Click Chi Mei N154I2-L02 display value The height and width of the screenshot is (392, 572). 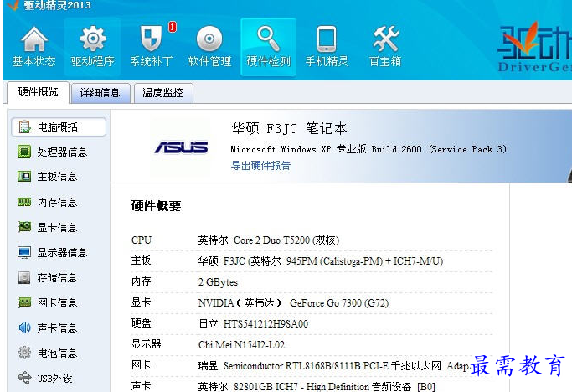pyautogui.click(x=241, y=344)
